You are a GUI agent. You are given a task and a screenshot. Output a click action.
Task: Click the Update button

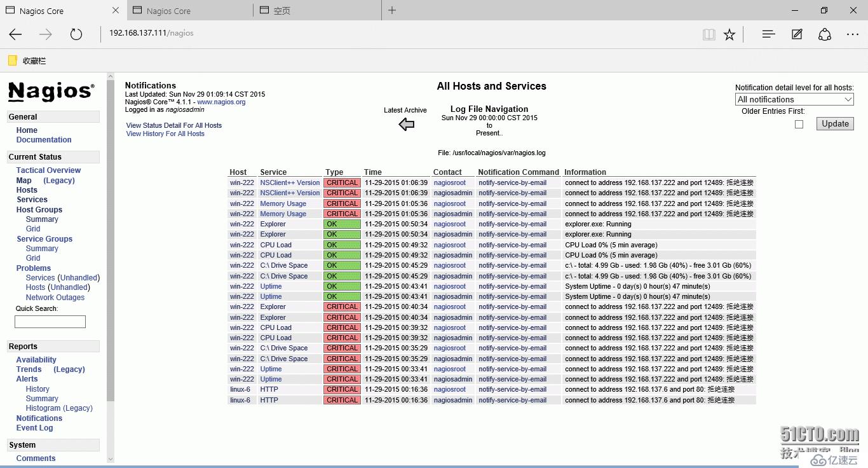(835, 124)
